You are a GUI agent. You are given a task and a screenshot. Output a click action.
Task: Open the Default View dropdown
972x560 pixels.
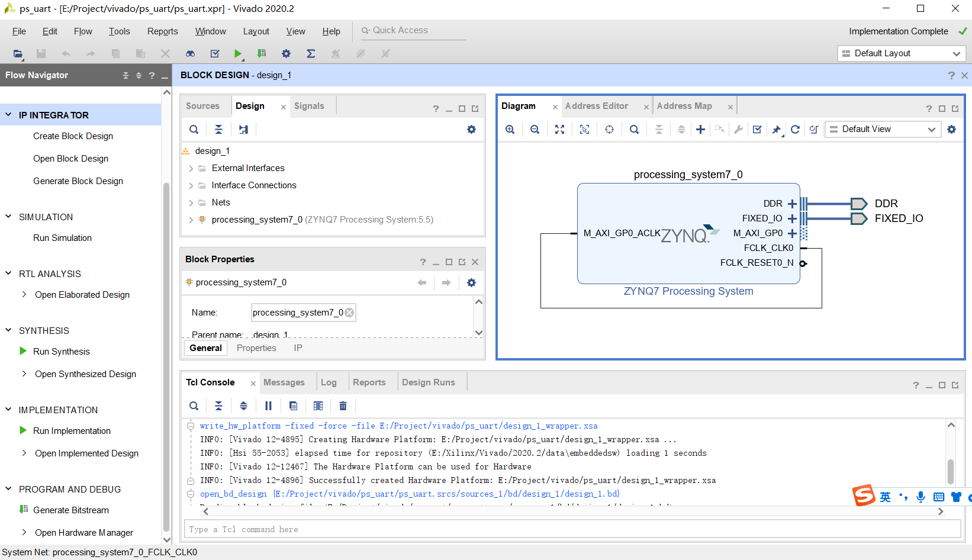882,129
